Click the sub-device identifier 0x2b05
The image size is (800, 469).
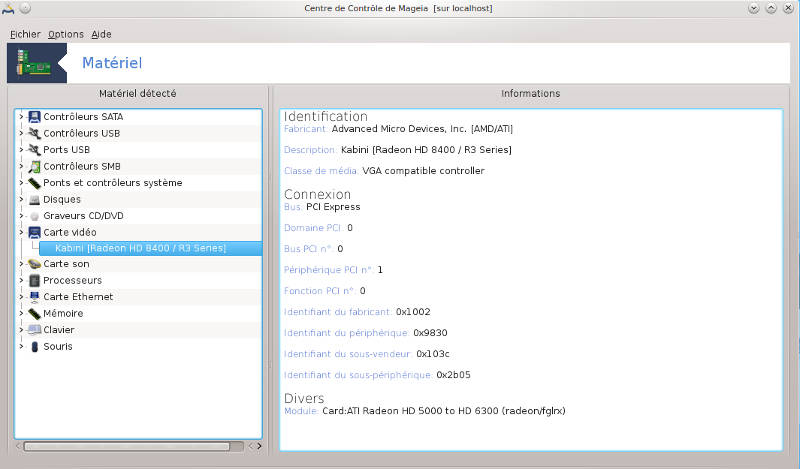coord(453,375)
